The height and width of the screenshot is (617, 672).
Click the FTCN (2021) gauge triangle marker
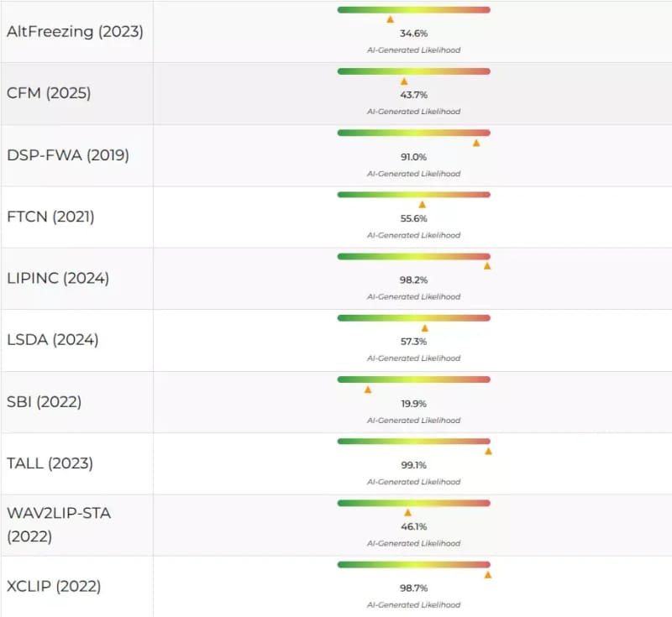point(423,204)
